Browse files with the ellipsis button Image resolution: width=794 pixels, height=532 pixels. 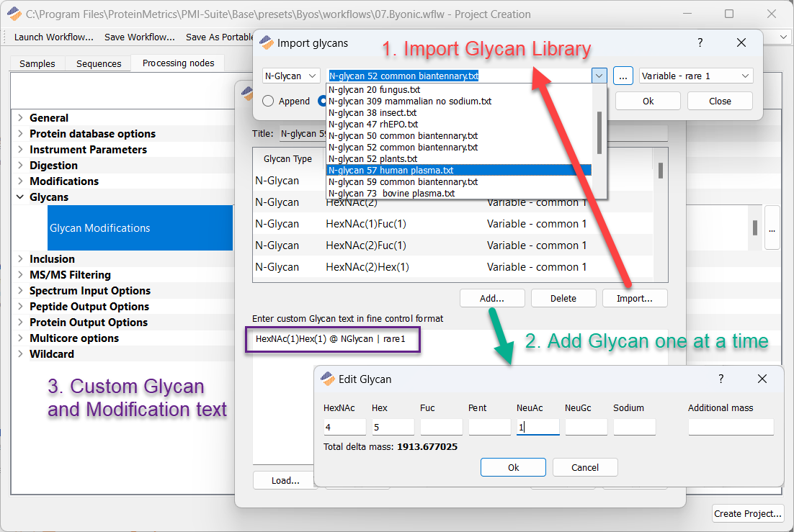(623, 76)
